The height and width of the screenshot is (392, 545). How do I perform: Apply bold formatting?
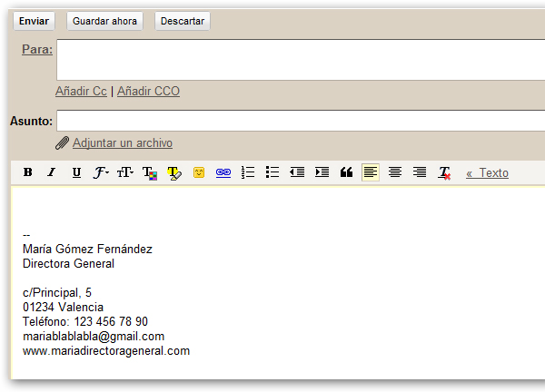[x=28, y=172]
